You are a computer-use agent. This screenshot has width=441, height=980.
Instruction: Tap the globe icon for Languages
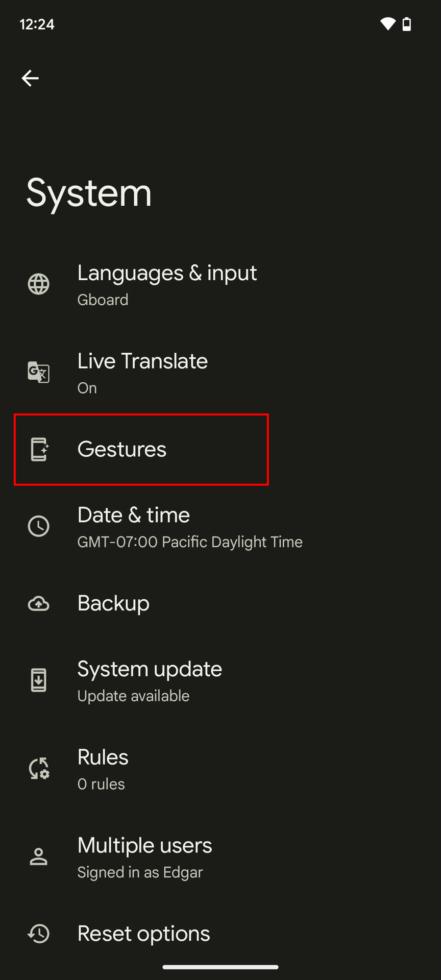click(x=39, y=284)
